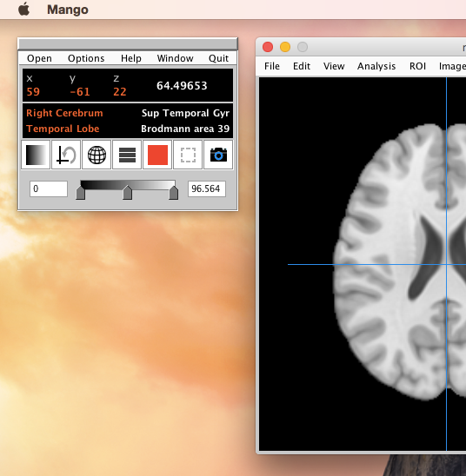
Task: Open the Apple menu icon
Action: [24, 9]
